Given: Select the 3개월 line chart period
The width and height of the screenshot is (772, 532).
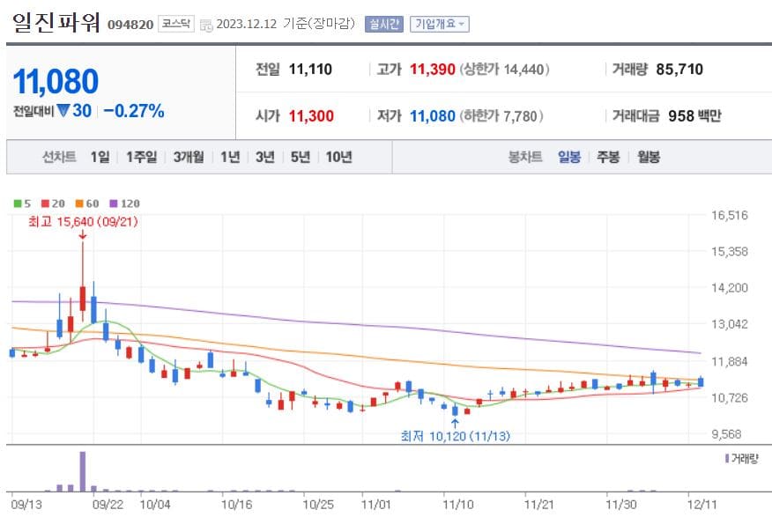Looking at the screenshot, I should pyautogui.click(x=189, y=157).
